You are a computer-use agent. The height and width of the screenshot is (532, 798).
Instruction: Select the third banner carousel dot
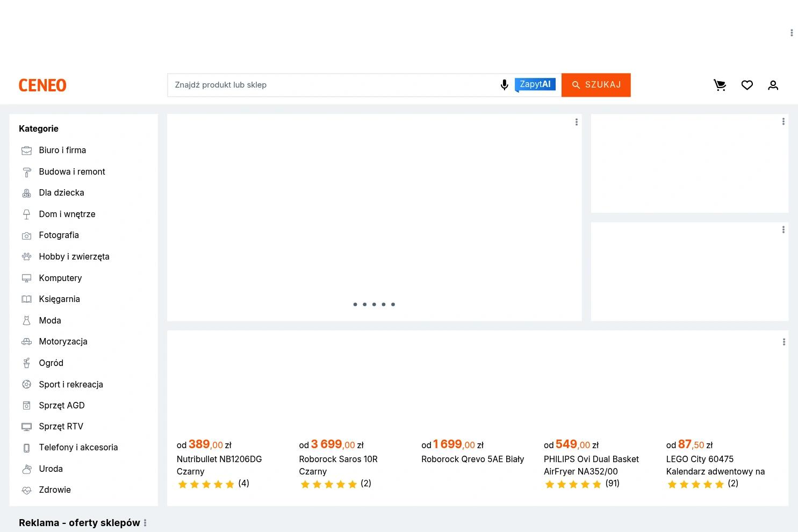pos(374,304)
